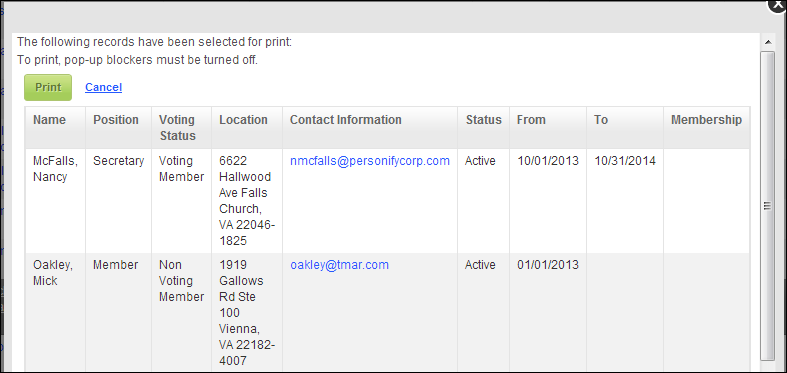Click the Secretary position cell
787x373 pixels.
(118, 201)
